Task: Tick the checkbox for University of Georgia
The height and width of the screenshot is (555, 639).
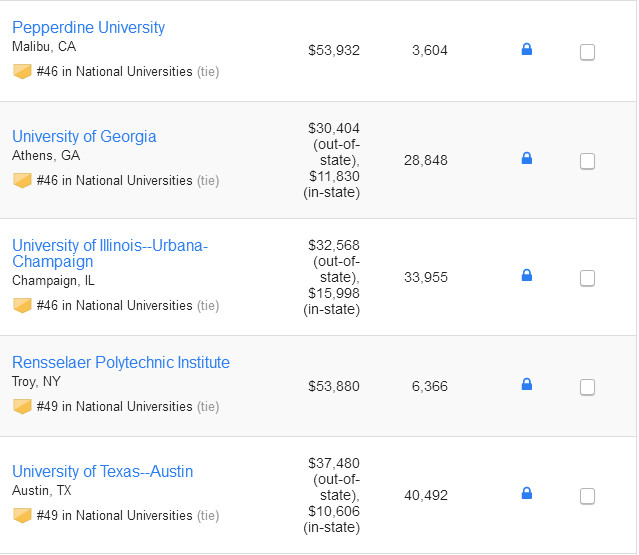Action: [x=587, y=161]
